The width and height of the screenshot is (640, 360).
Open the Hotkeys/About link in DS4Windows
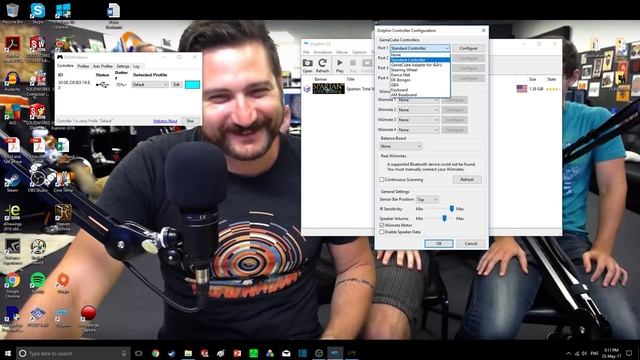click(x=165, y=121)
